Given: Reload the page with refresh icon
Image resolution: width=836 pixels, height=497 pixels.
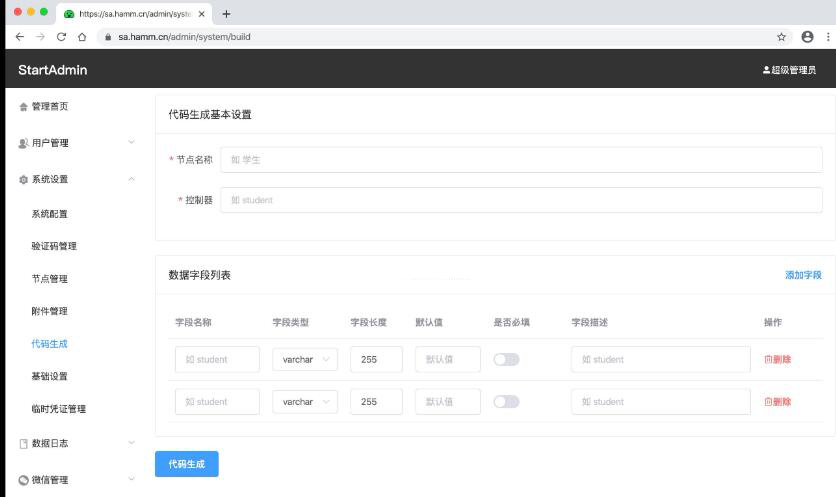Looking at the screenshot, I should 61,37.
